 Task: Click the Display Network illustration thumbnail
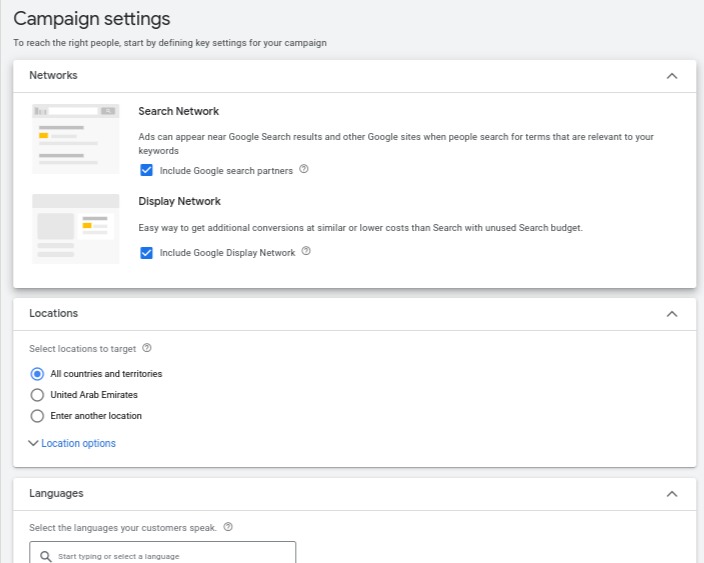pyautogui.click(x=75, y=229)
